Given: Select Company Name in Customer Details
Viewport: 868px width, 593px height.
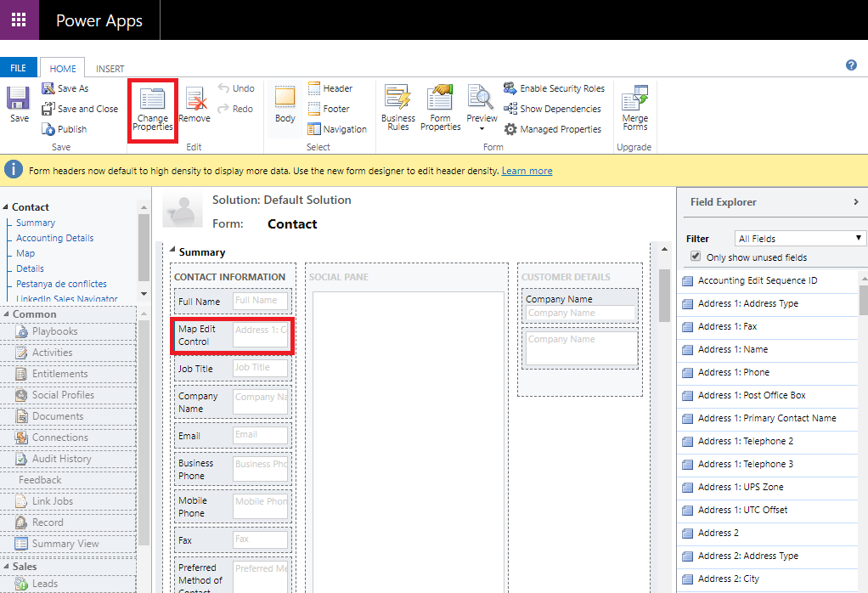Looking at the screenshot, I should coord(579,306).
